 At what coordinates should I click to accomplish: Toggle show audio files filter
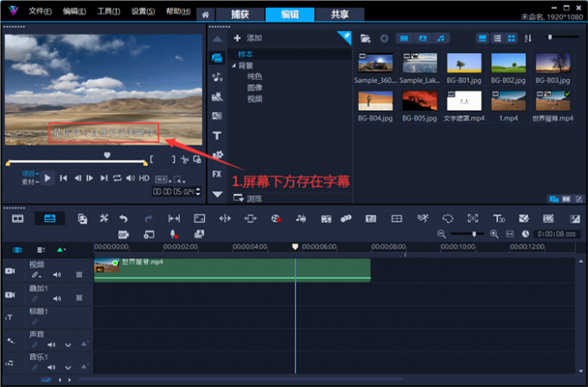click(442, 38)
